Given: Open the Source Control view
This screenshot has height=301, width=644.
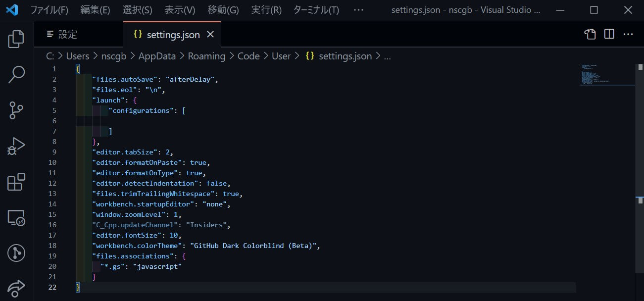Looking at the screenshot, I should pyautogui.click(x=16, y=110).
